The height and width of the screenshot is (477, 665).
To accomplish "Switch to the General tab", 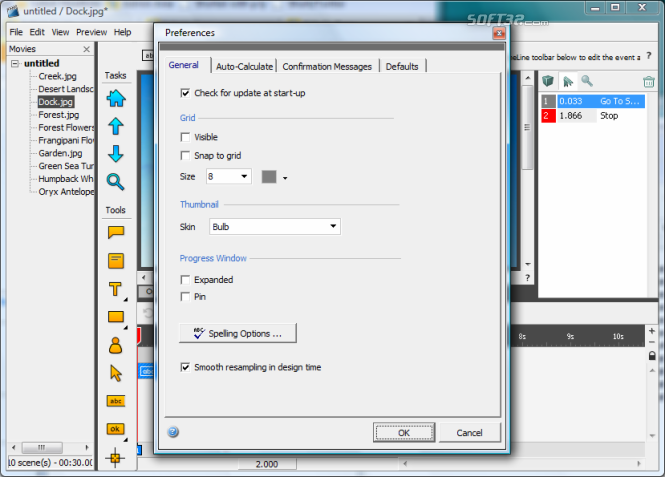I will coord(184,65).
